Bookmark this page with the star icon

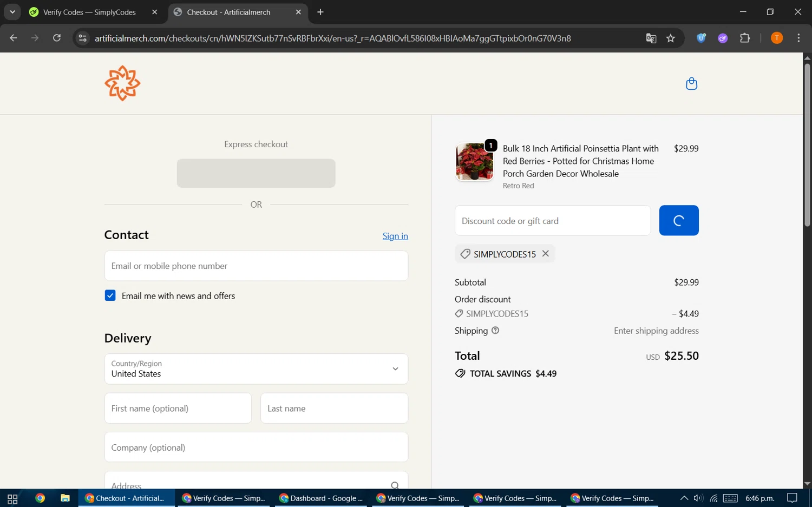[x=671, y=38]
